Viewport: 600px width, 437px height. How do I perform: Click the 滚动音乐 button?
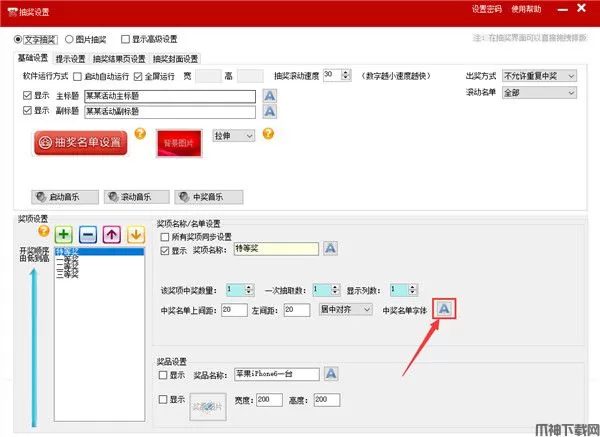pyautogui.click(x=137, y=197)
